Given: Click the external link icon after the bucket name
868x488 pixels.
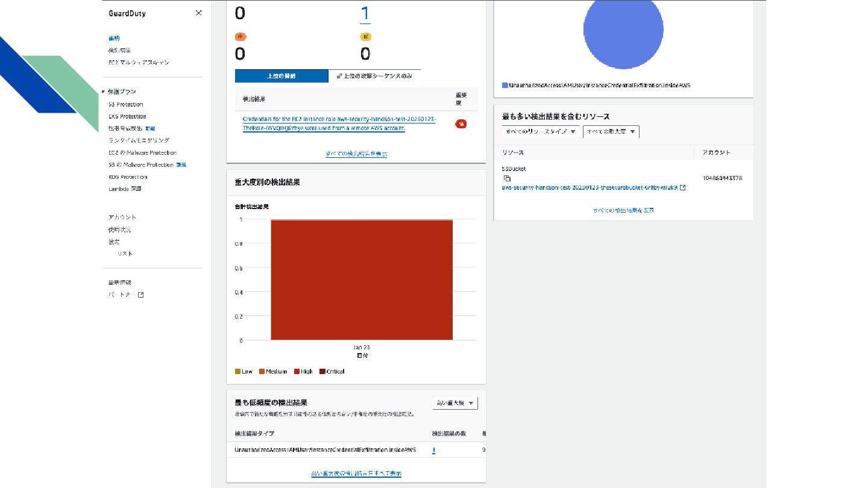Looking at the screenshot, I should (682, 187).
